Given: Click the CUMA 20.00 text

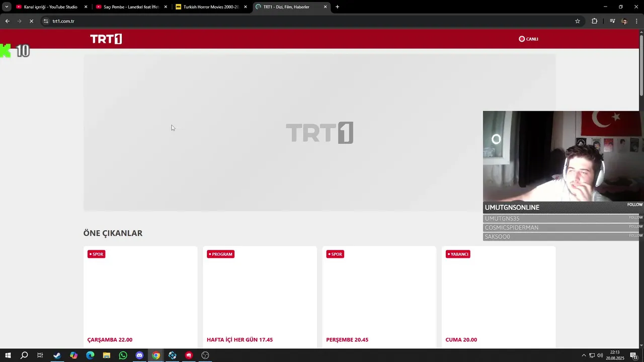Looking at the screenshot, I should coord(461,340).
